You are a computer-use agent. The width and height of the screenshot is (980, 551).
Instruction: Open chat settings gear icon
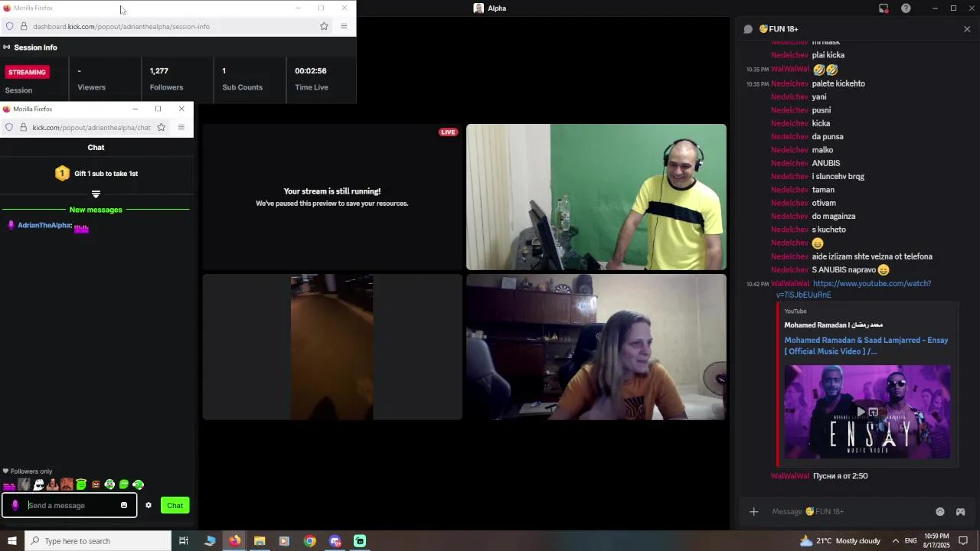(149, 505)
